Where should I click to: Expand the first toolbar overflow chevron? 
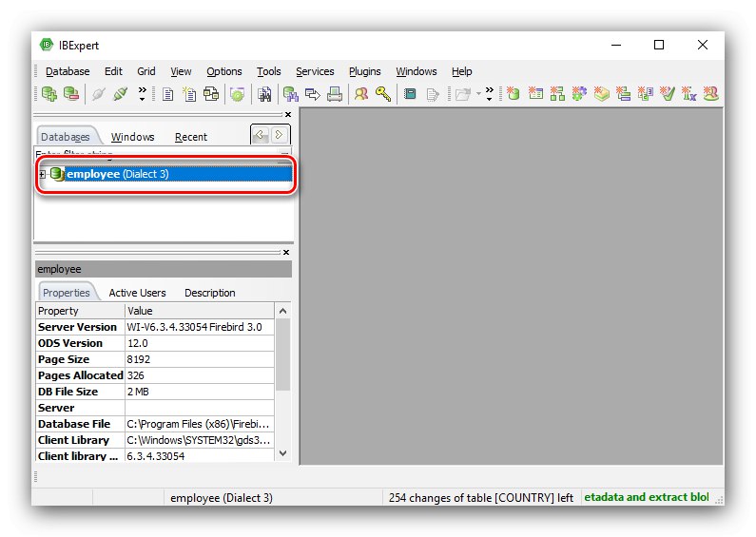pyautogui.click(x=143, y=93)
